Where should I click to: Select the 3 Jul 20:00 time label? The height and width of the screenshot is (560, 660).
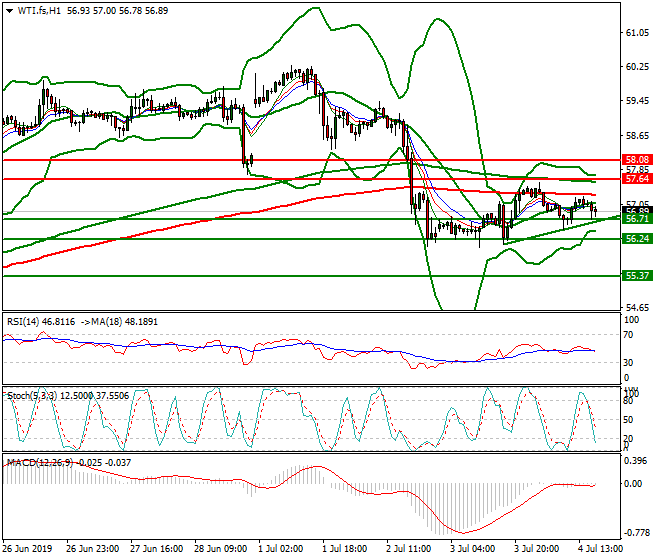coord(536,549)
